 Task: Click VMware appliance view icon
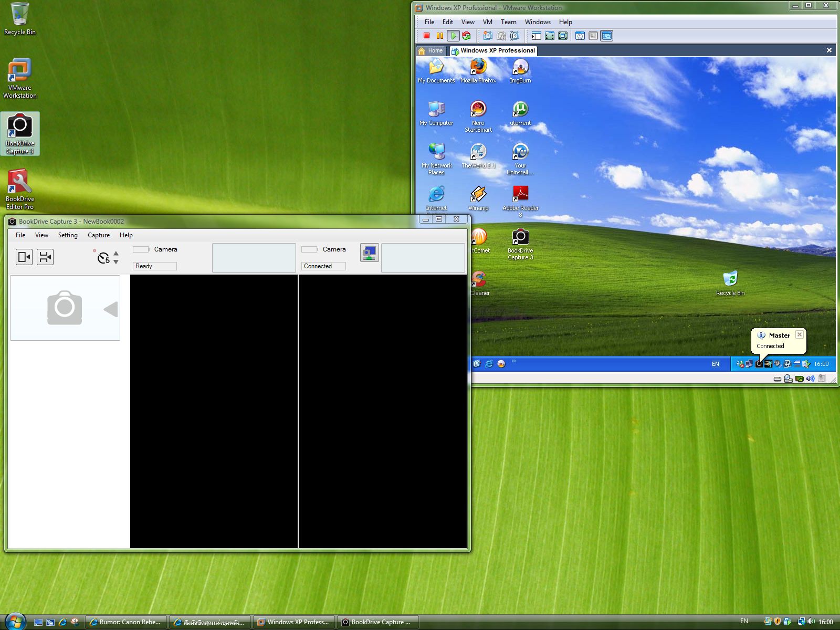click(x=593, y=36)
